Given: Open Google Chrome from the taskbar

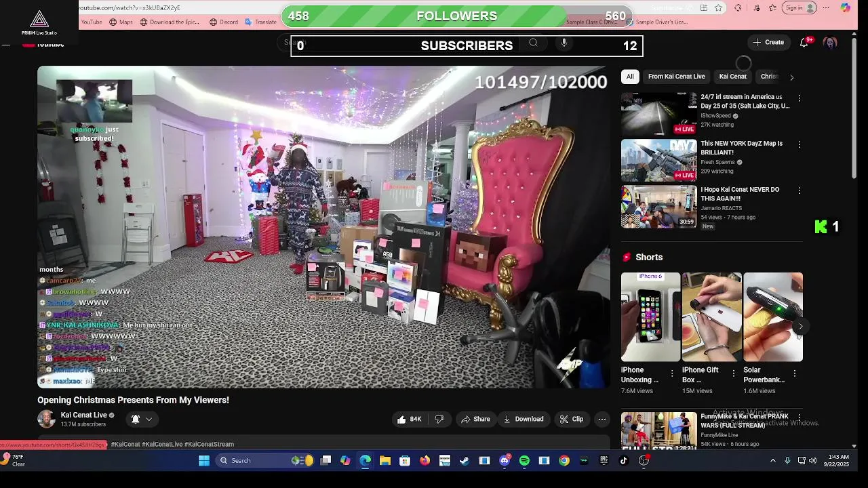Looking at the screenshot, I should click(x=564, y=460).
